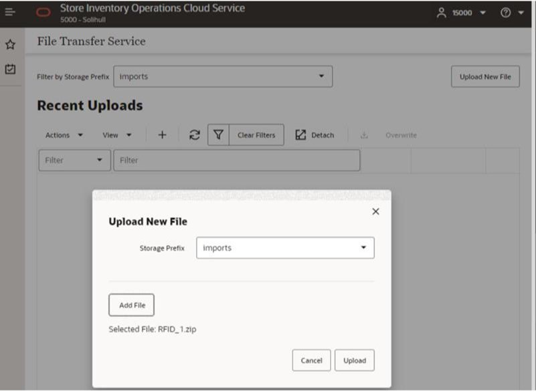This screenshot has width=536, height=392.
Task: Toggle the funnel filter icon
Action: click(218, 135)
